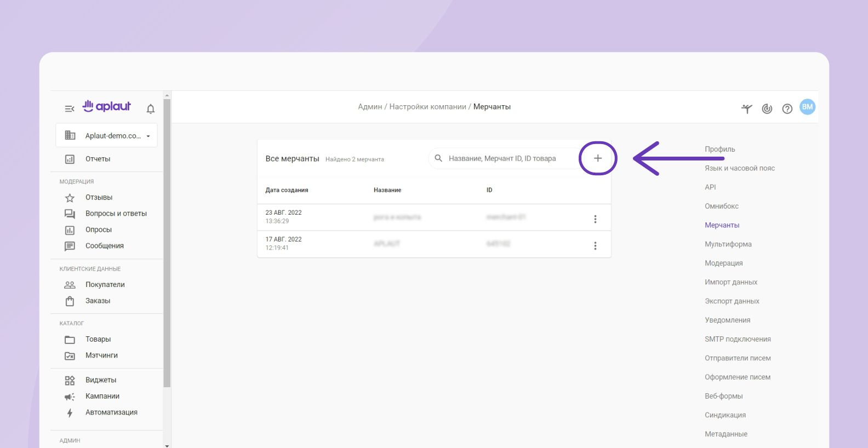
Task: Open Виджеты from the sidebar
Action: pos(101,380)
